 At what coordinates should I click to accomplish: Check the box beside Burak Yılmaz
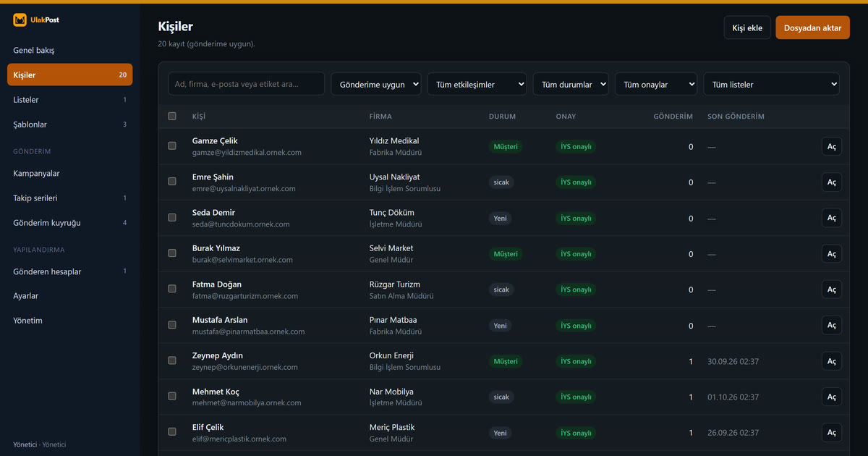[172, 253]
